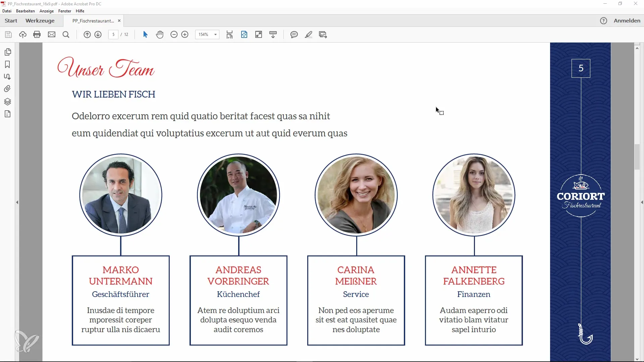Open the signatures panel icon
644x362 pixels.
click(7, 77)
